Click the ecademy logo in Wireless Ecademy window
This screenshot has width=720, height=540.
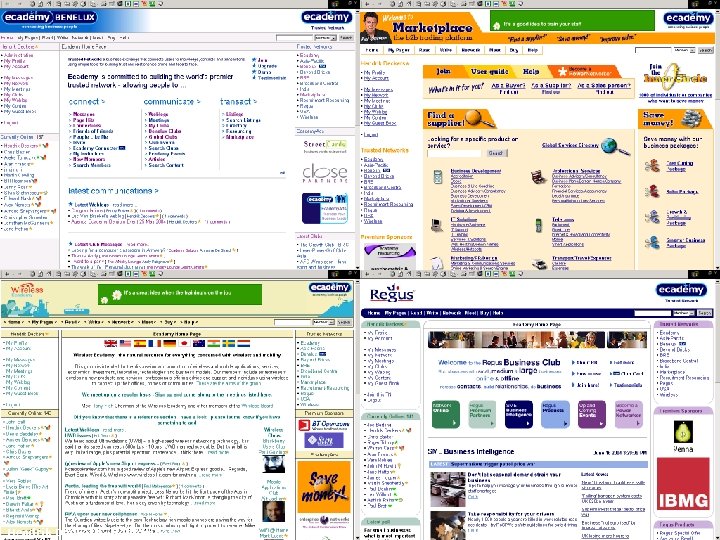point(330,287)
